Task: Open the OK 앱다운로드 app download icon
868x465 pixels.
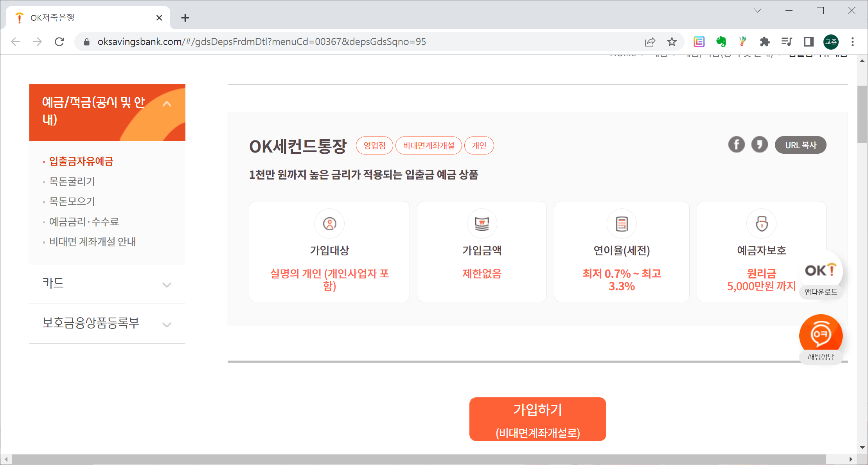Action: pos(821,275)
